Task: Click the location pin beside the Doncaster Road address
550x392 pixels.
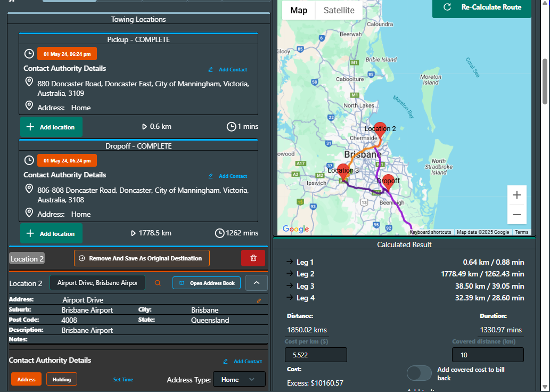Action: pyautogui.click(x=29, y=81)
